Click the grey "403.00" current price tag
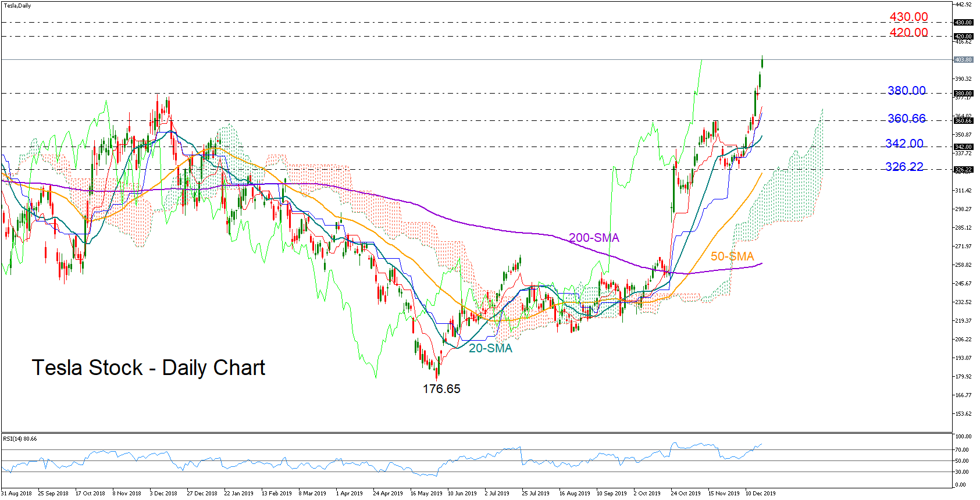This screenshot has height=500, width=980. pyautogui.click(x=963, y=60)
